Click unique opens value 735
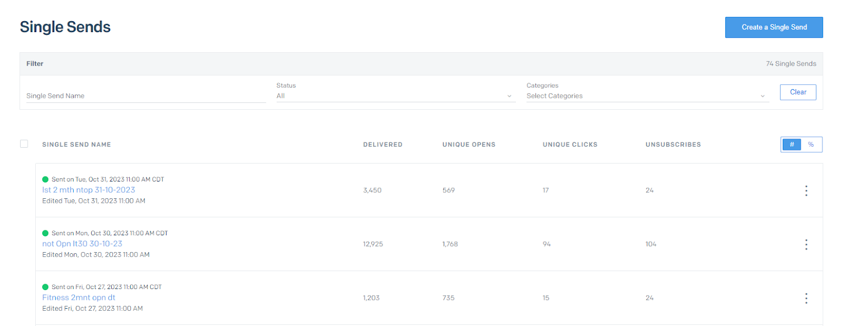This screenshot has width=868, height=326. click(448, 298)
